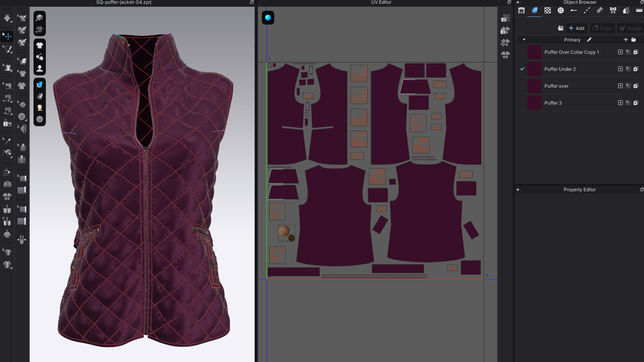Click the fold arrangement cube-arrow tool
The image size is (644, 362).
tap(7, 172)
